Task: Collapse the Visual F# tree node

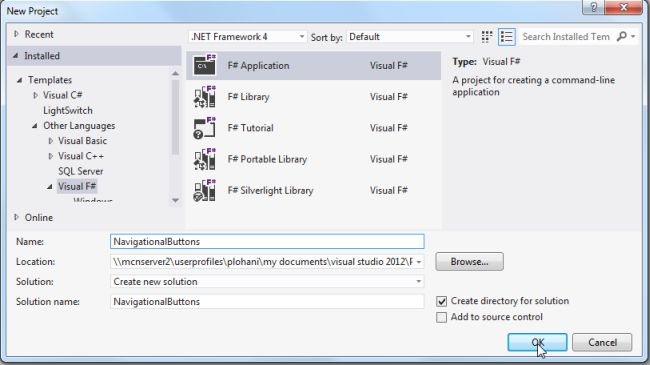Action: (x=50, y=187)
